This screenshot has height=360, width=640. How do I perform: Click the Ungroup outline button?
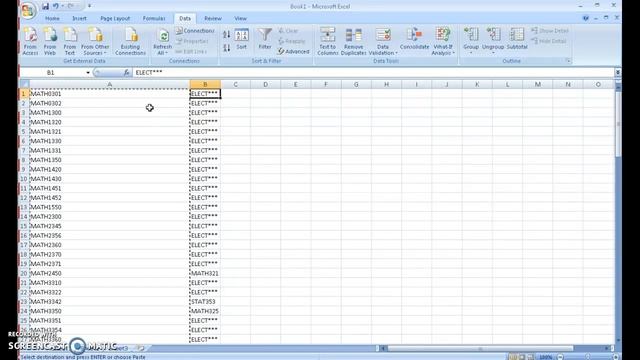[493, 40]
